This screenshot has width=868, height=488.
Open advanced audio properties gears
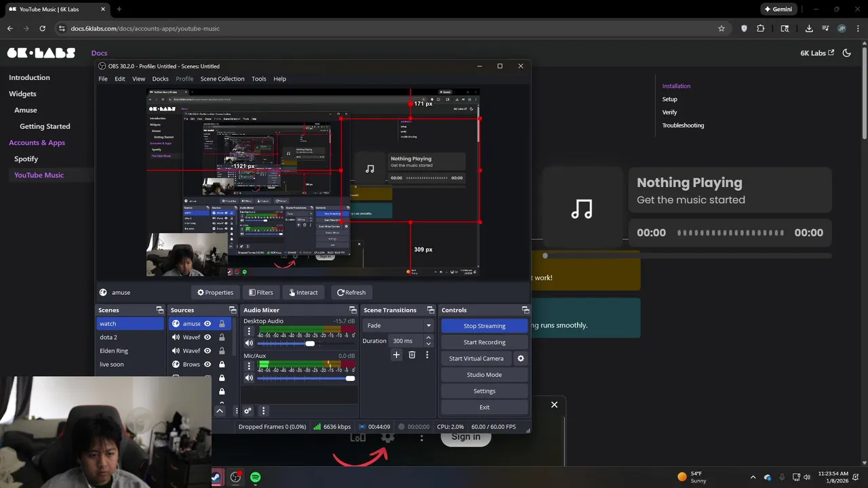(x=248, y=411)
